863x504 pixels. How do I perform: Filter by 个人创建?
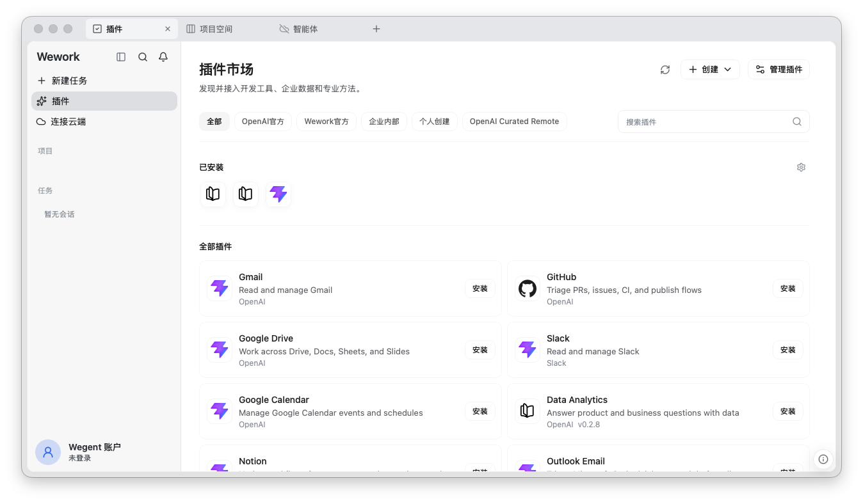[435, 122]
